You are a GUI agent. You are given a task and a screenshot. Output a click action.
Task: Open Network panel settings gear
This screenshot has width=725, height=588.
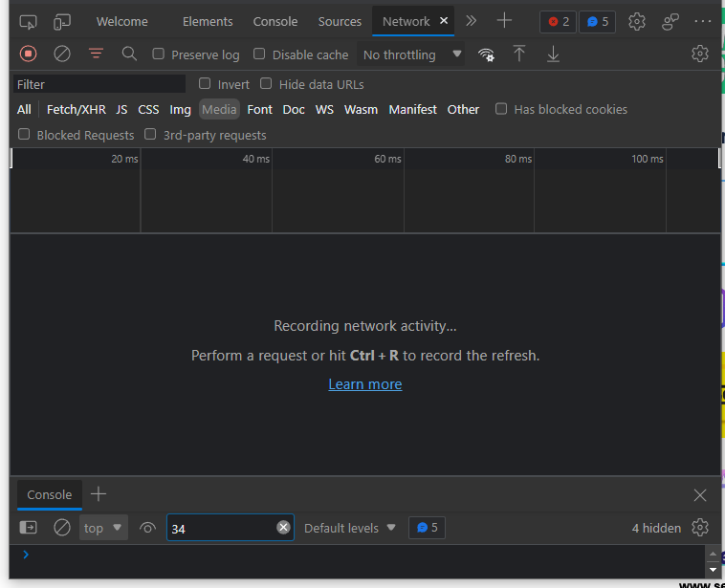pyautogui.click(x=699, y=54)
